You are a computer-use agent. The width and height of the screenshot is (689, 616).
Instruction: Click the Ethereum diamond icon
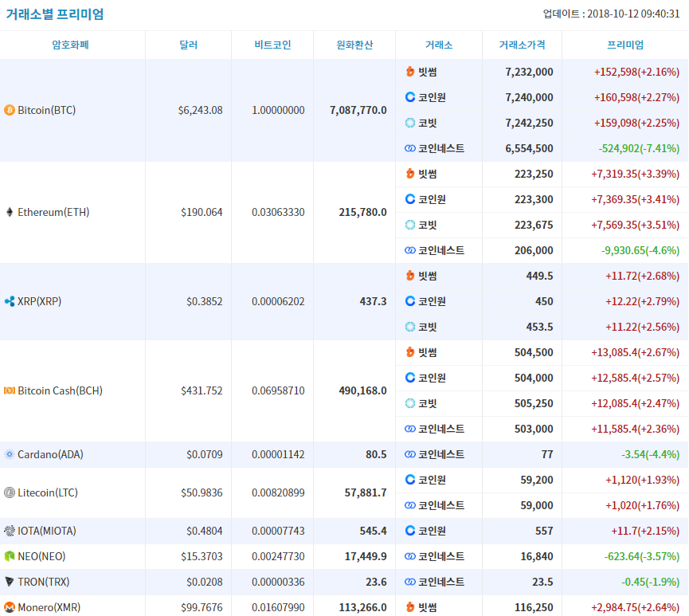pyautogui.click(x=10, y=212)
